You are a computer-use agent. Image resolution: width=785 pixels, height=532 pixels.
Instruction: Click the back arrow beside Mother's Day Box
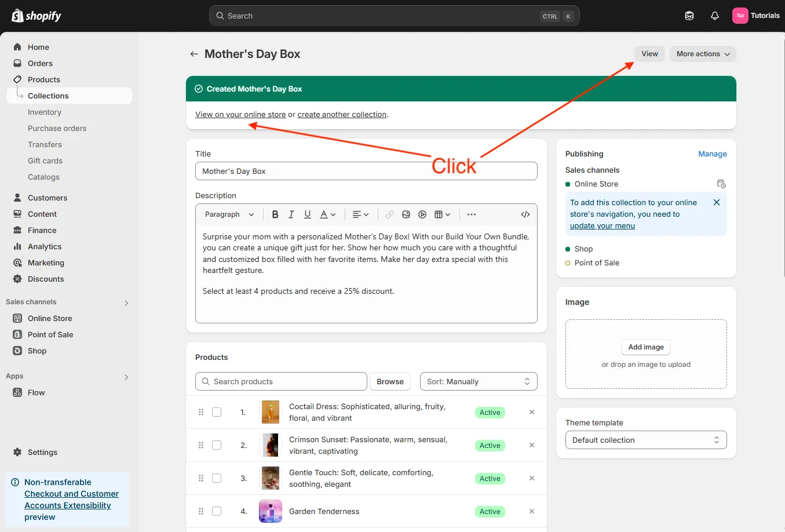(x=194, y=54)
